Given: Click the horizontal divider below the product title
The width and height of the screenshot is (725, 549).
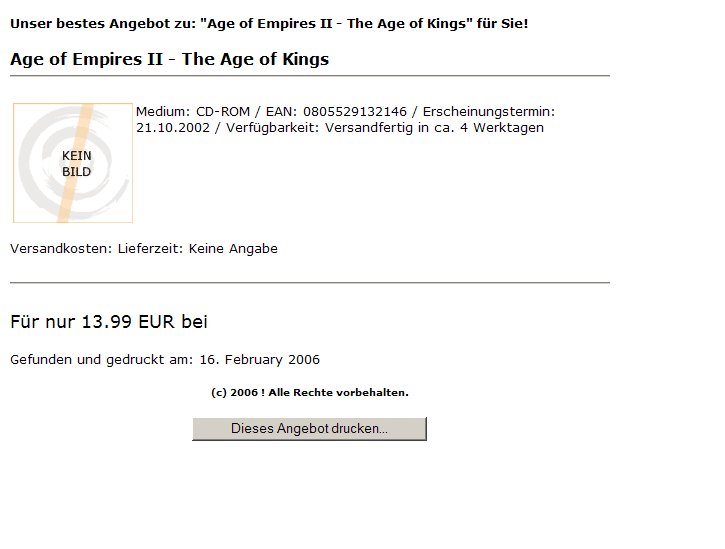Looking at the screenshot, I should (309, 76).
